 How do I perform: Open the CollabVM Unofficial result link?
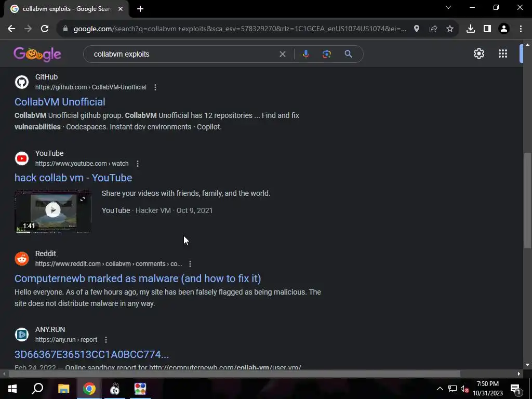(60, 102)
